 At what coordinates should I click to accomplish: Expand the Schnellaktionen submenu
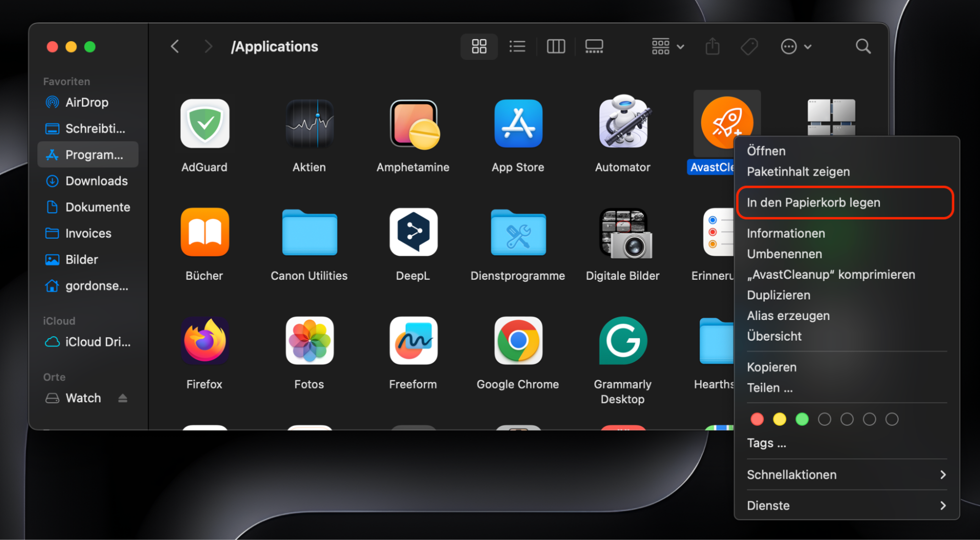[x=847, y=475]
